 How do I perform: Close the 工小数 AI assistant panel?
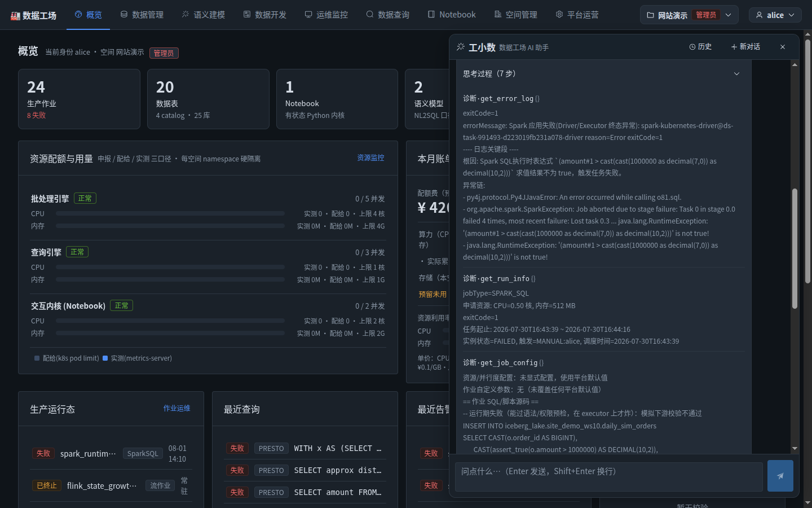[x=783, y=47]
